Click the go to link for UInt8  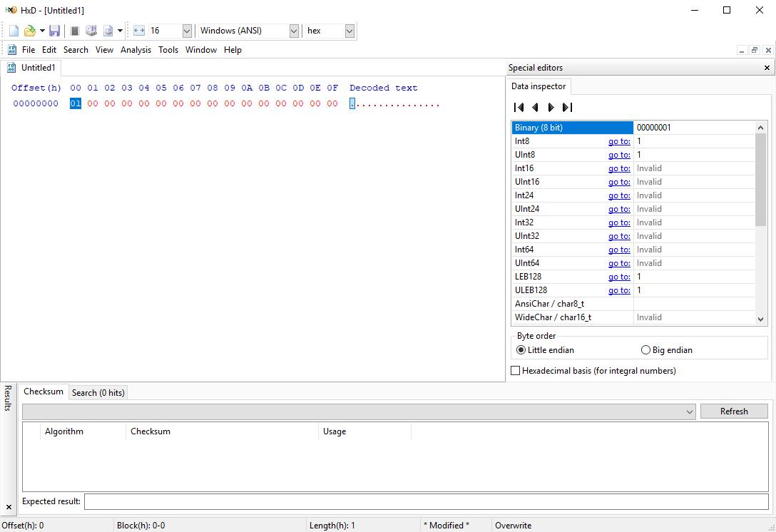click(618, 155)
